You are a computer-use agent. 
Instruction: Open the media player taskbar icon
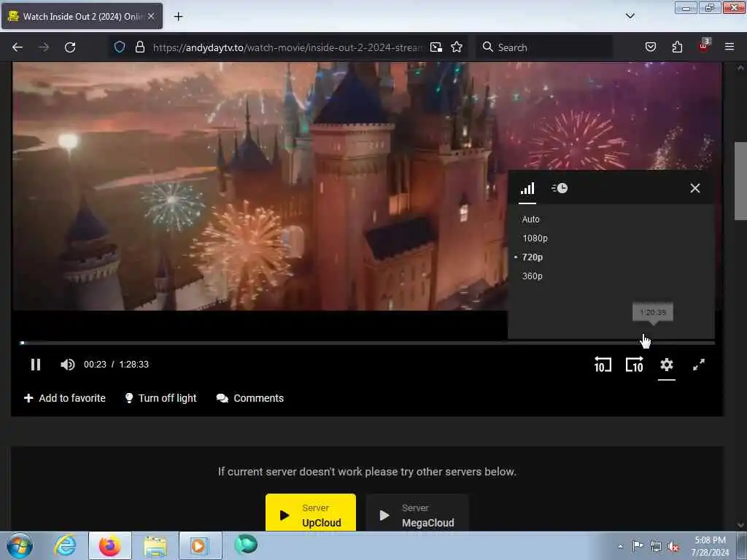pyautogui.click(x=200, y=545)
